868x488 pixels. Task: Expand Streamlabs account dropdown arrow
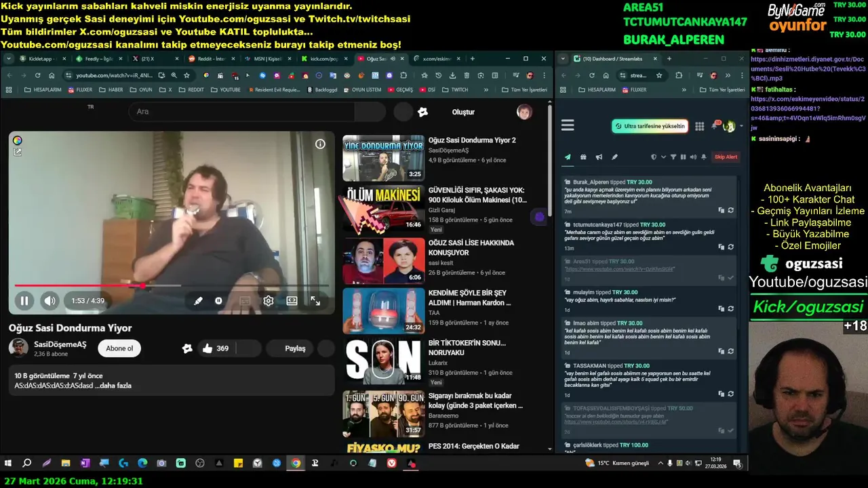pos(741,126)
